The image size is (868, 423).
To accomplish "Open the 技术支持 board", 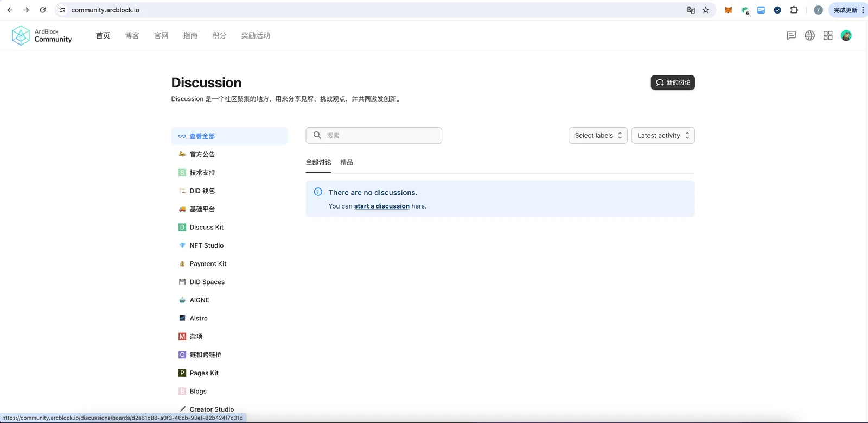I will click(229, 173).
